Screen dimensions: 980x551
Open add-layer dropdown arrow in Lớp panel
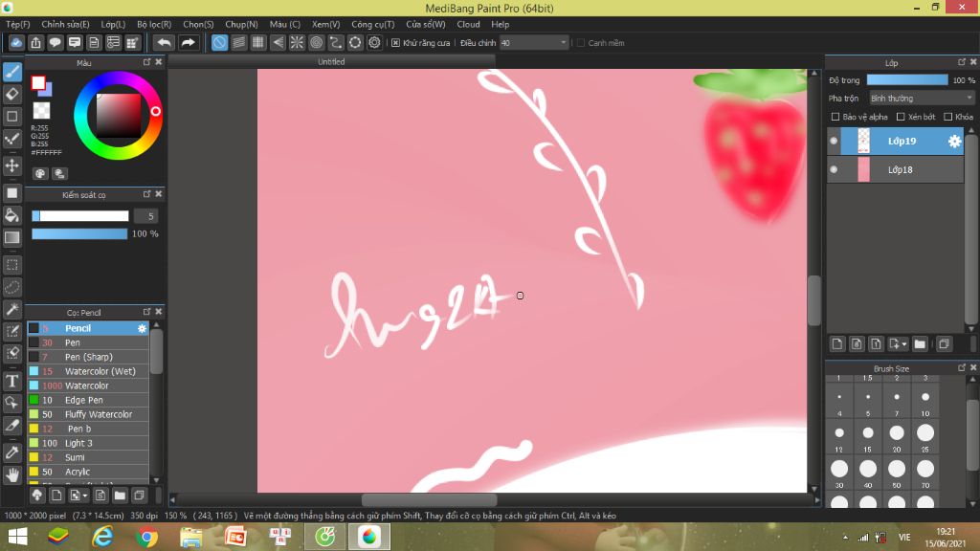pyautogui.click(x=904, y=344)
